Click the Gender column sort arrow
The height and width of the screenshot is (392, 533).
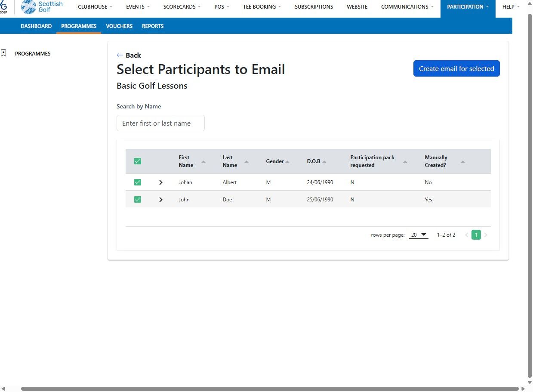(x=287, y=161)
